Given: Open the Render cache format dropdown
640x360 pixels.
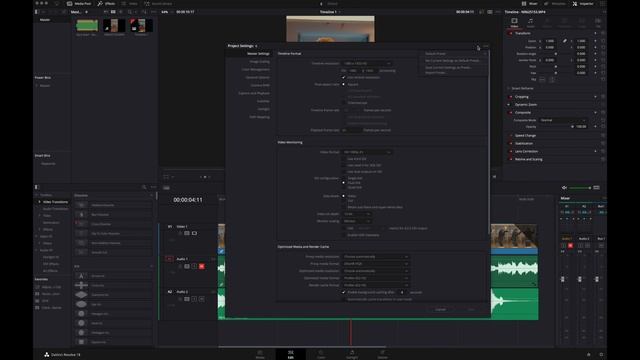Looking at the screenshot, I should 376,285.
